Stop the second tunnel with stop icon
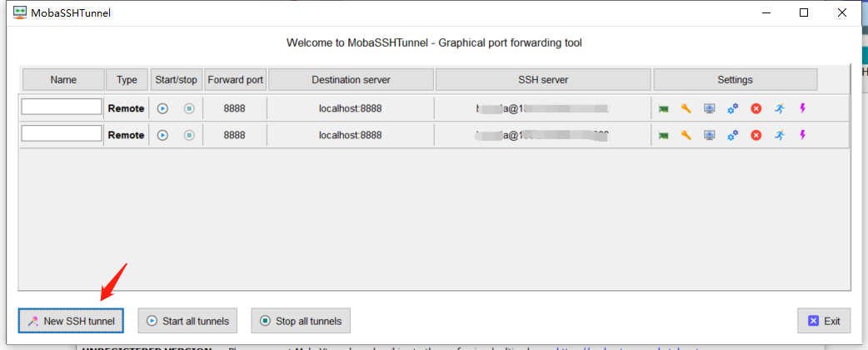This screenshot has width=868, height=350. [x=189, y=135]
